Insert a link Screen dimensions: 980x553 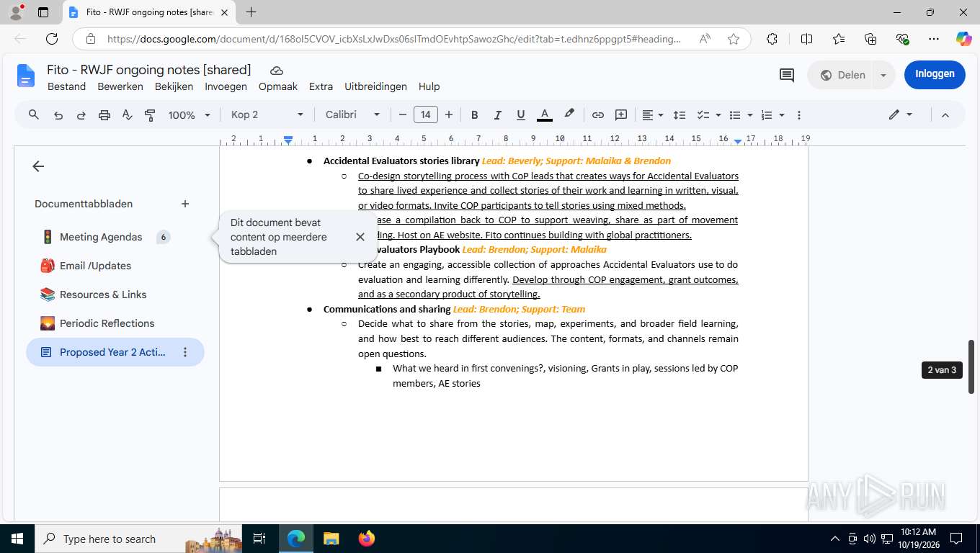coord(598,115)
